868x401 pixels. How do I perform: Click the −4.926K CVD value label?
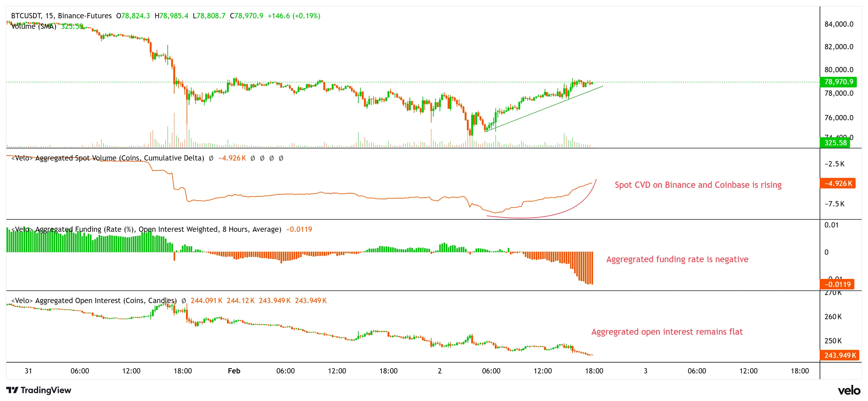click(x=838, y=183)
